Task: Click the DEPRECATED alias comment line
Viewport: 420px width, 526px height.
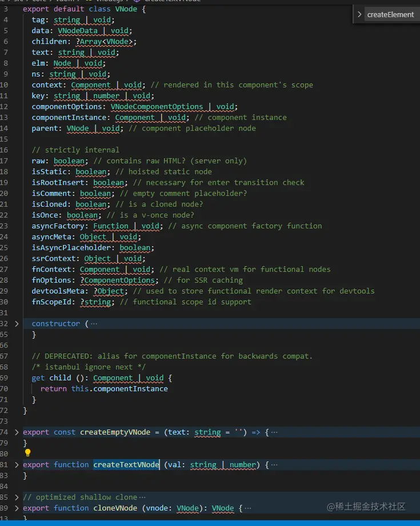Action: coord(172,356)
